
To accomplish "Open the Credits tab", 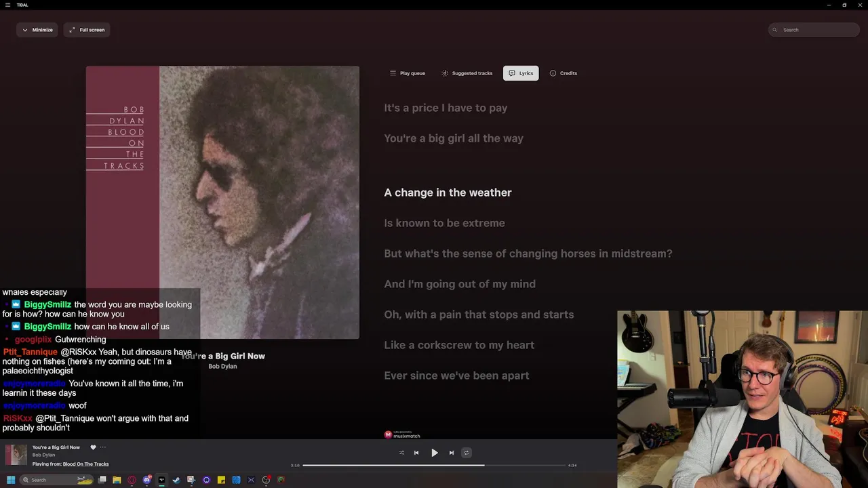I will tap(564, 73).
